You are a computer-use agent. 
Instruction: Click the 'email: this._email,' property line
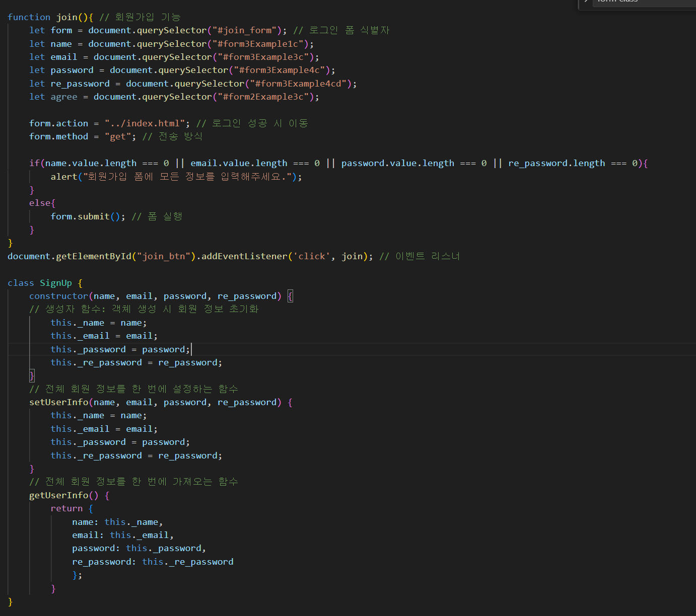123,535
